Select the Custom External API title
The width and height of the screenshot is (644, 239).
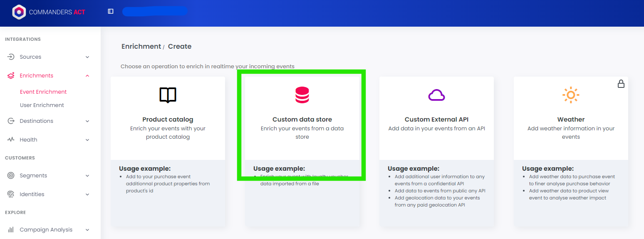(436, 119)
